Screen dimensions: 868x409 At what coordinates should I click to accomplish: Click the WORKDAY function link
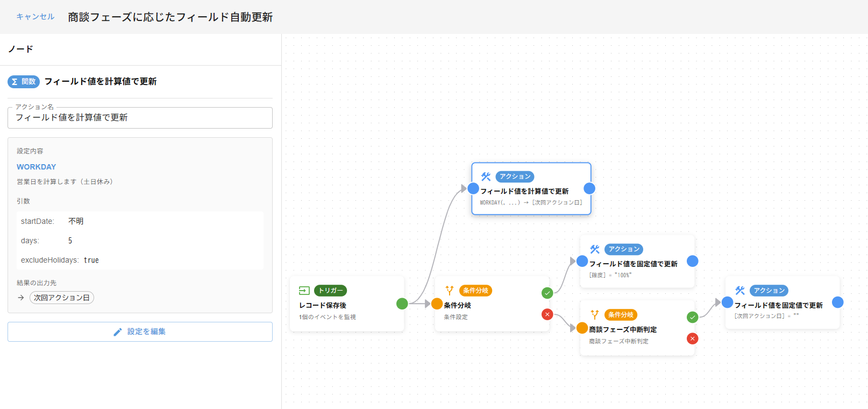pos(36,167)
